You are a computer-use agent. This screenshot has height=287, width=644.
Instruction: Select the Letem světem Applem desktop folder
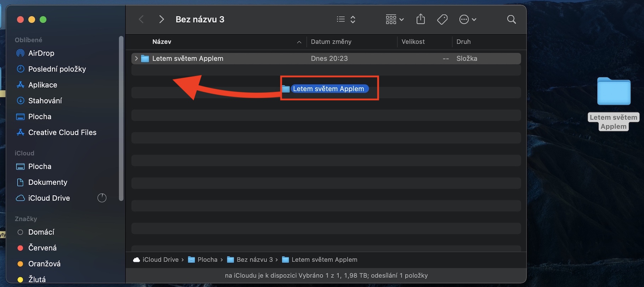614,91
